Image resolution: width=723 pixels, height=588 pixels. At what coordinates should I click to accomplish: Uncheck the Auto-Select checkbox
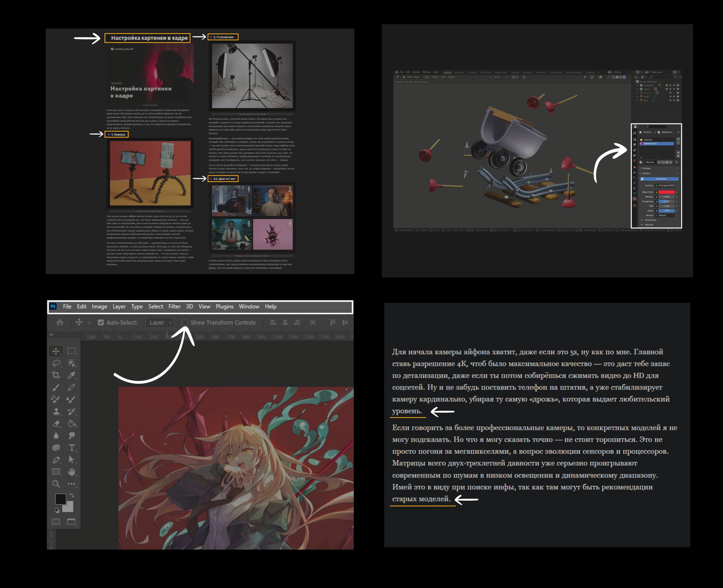pos(101,323)
